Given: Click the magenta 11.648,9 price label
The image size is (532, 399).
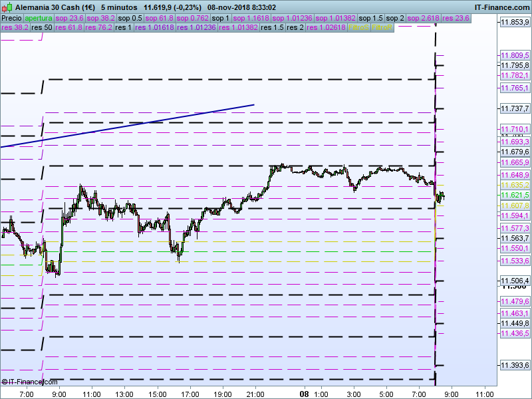Looking at the screenshot, I should 515,175.
